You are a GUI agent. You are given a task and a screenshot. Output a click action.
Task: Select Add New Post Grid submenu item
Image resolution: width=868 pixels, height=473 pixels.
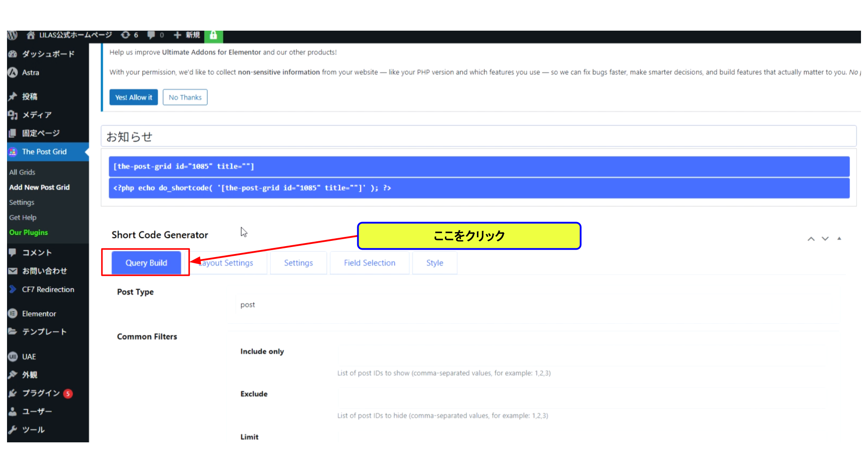[39, 187]
